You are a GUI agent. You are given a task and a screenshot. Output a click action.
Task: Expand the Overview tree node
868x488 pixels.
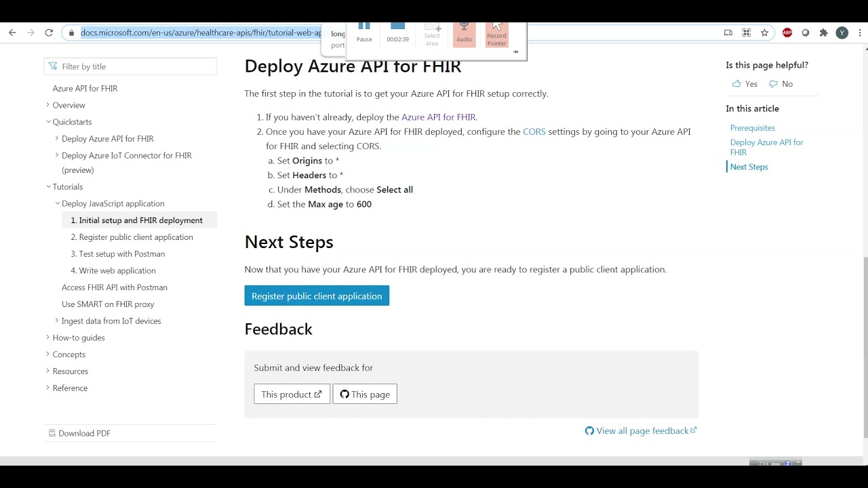47,105
